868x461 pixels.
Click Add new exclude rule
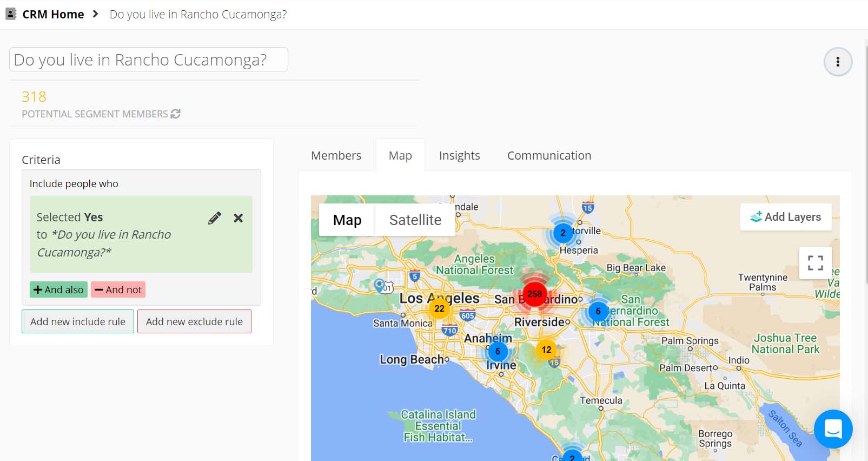pos(194,321)
